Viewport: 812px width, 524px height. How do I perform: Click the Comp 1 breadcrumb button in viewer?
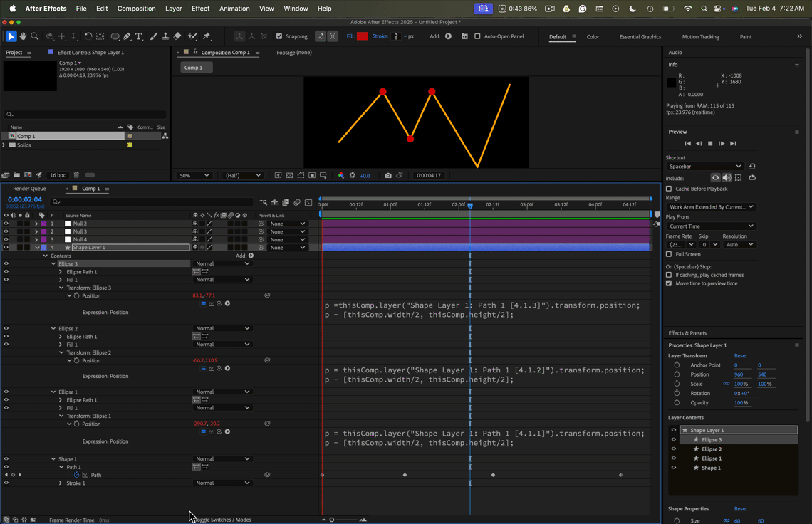tap(196, 68)
